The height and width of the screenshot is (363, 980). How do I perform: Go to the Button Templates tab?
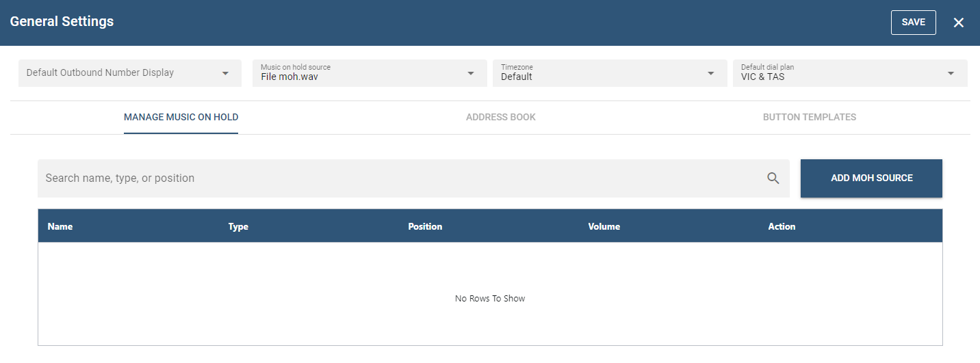point(809,117)
